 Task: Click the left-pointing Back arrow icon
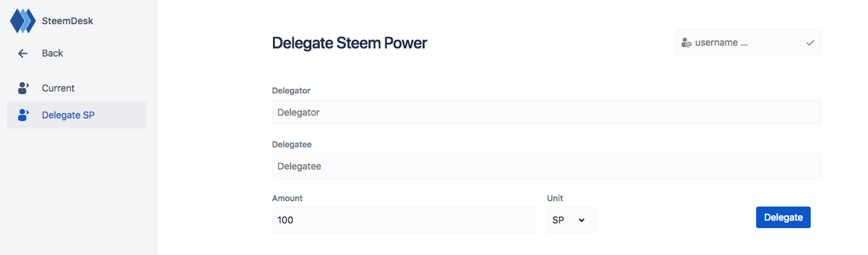(23, 53)
